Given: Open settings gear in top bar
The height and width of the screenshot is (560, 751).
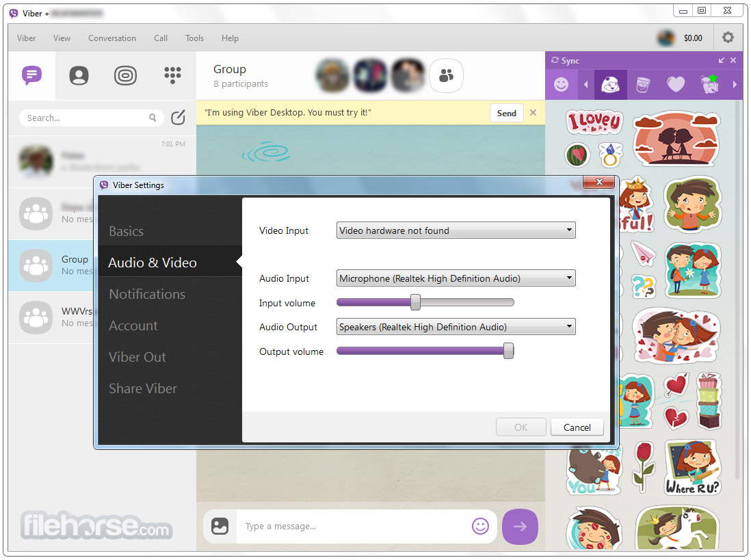Looking at the screenshot, I should 728,38.
